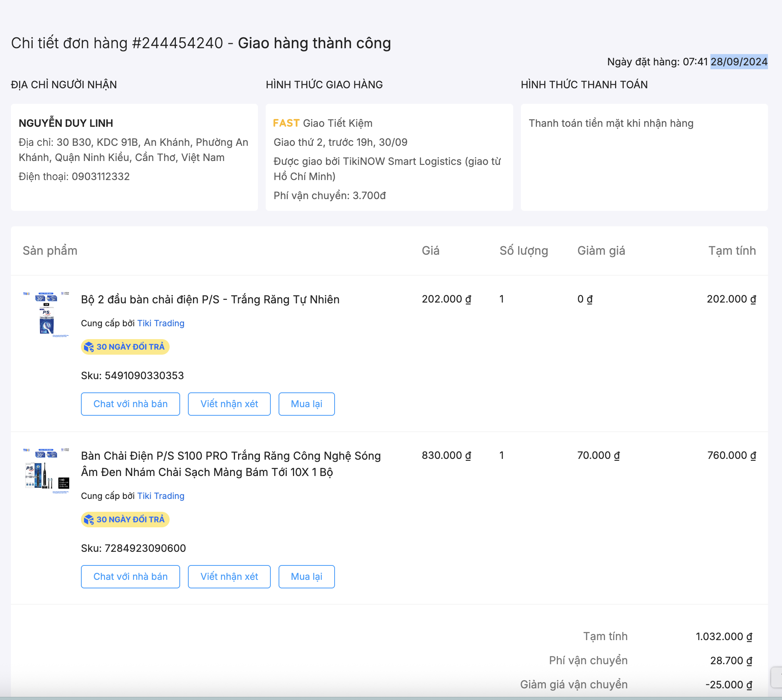Click the partially hidden widget at bottom-right edge
Image resolution: width=782 pixels, height=700 pixels.
777,677
